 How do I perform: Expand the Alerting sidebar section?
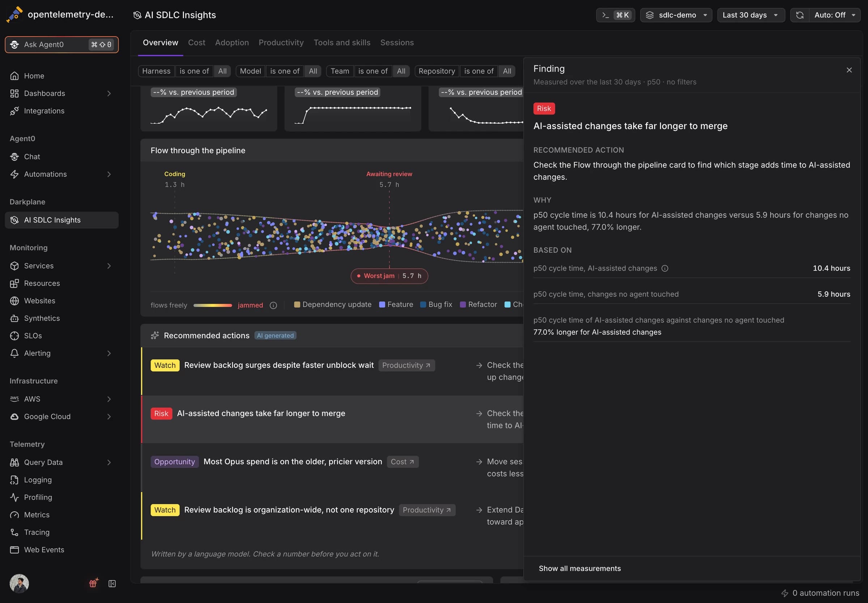click(x=109, y=353)
